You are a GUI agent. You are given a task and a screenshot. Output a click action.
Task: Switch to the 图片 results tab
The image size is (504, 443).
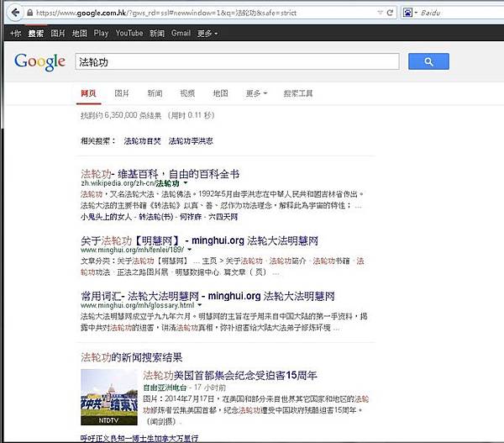pyautogui.click(x=122, y=93)
